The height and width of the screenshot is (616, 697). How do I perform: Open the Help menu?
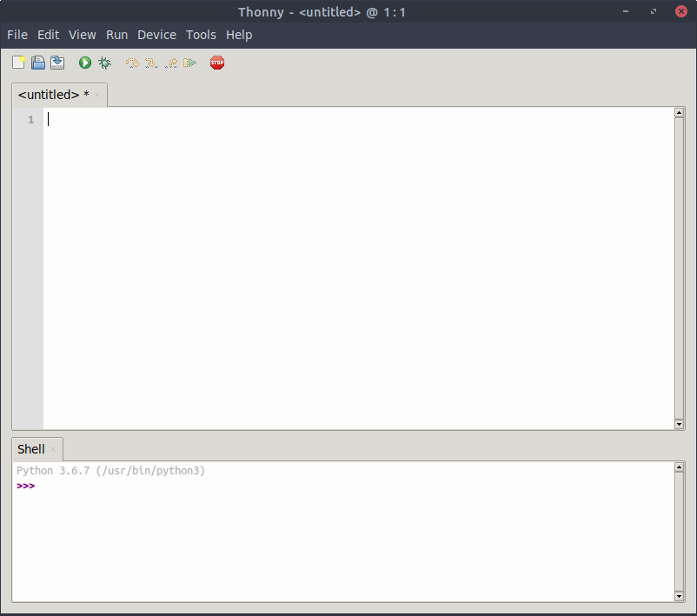(x=239, y=35)
